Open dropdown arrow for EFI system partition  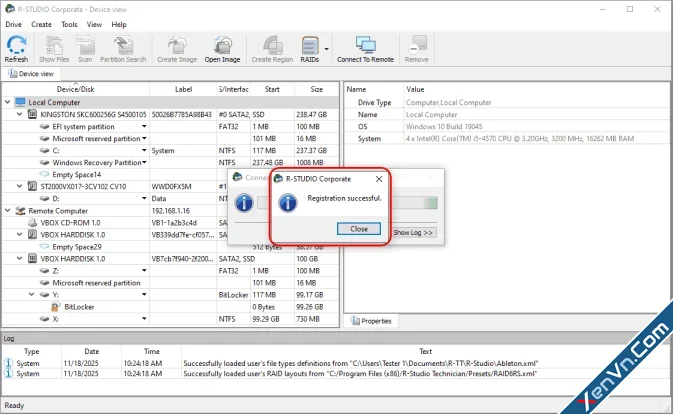[x=144, y=126]
